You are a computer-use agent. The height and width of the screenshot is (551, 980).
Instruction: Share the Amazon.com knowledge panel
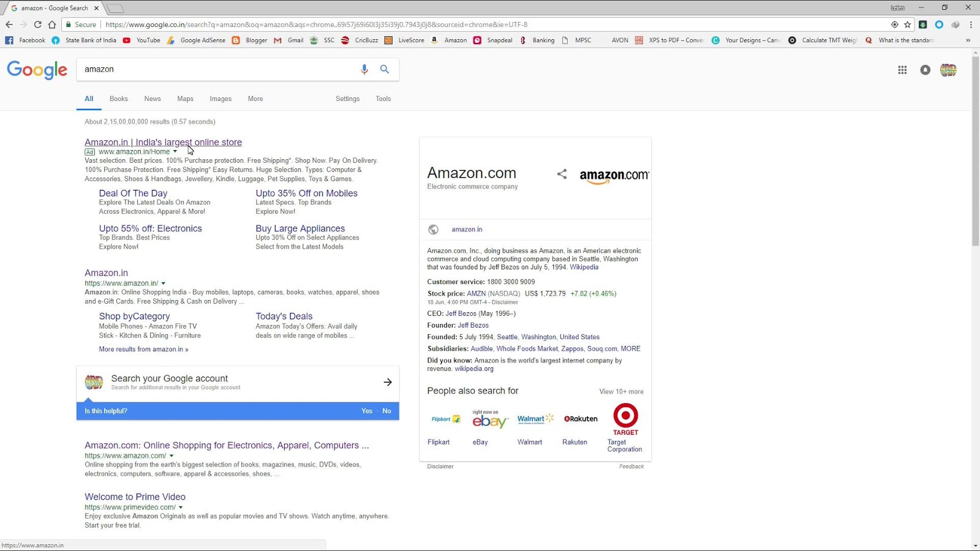pyautogui.click(x=562, y=174)
